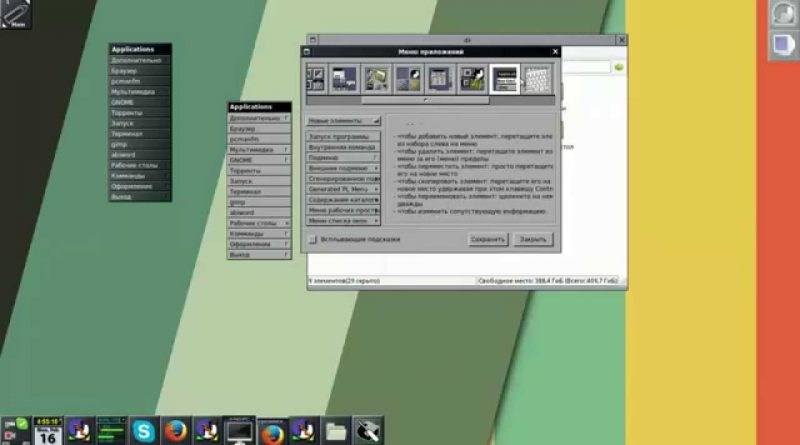This screenshot has width=800, height=445.
Task: Click the round icon at top of right dock
Action: [x=784, y=14]
